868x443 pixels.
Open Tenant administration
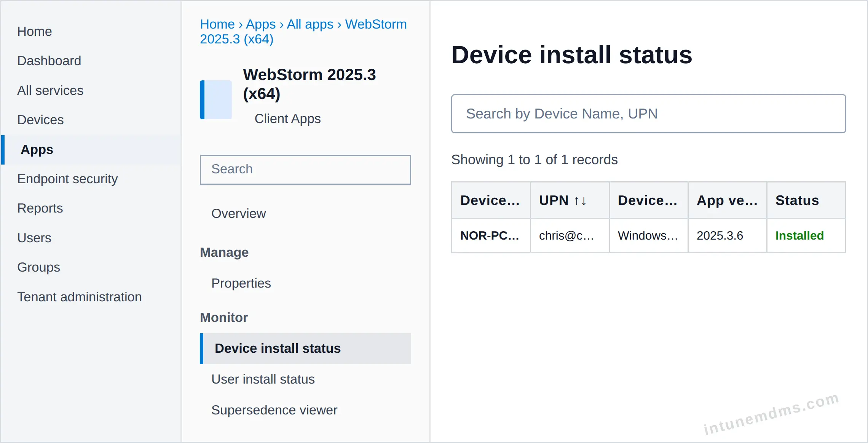tap(79, 297)
